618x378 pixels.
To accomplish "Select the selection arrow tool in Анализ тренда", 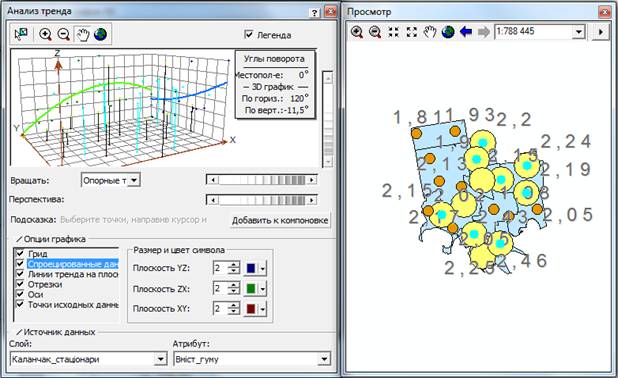I will click(21, 34).
